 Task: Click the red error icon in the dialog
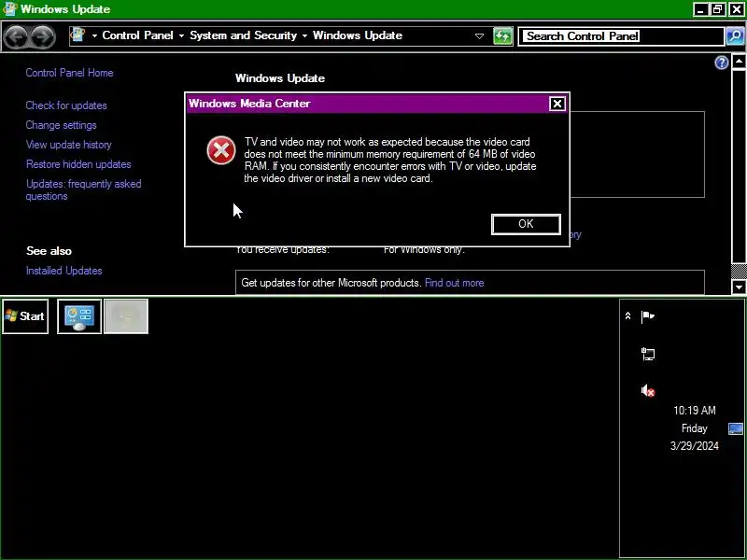(x=221, y=150)
